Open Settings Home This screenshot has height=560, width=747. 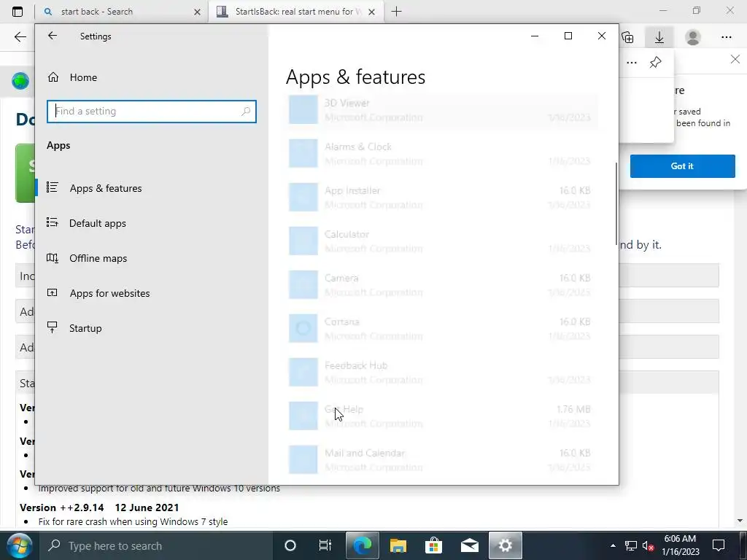pos(152,77)
